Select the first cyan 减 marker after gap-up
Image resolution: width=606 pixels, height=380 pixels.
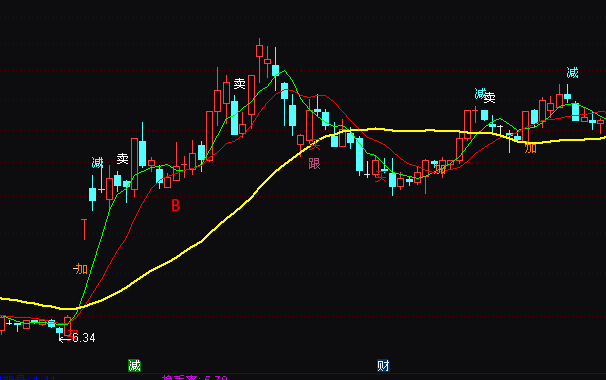(x=97, y=162)
